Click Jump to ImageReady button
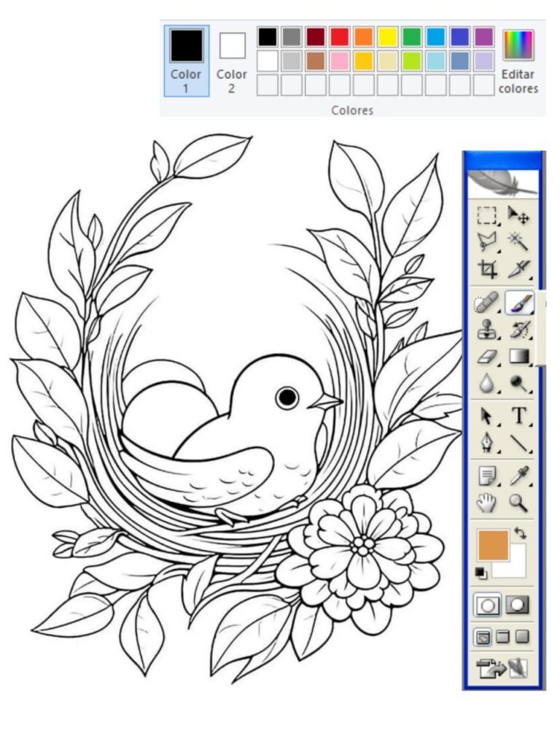Viewport: 560px width, 747px height. [502, 668]
